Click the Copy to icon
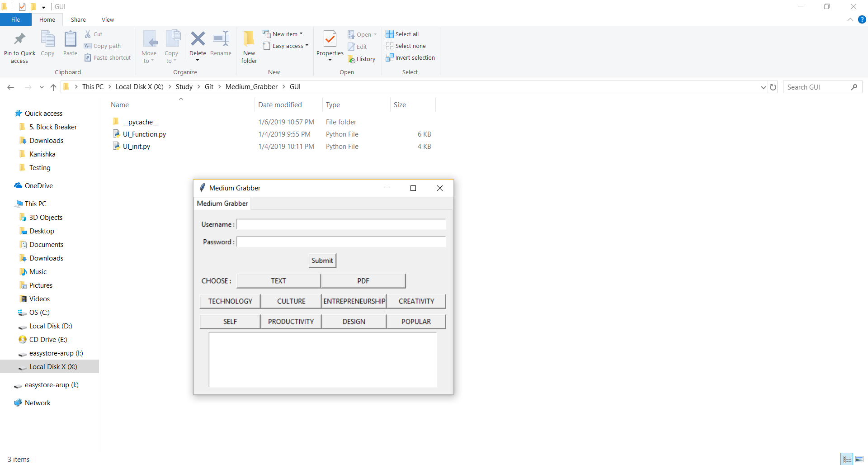Viewport: 868px width, 465px height. pos(172,39)
